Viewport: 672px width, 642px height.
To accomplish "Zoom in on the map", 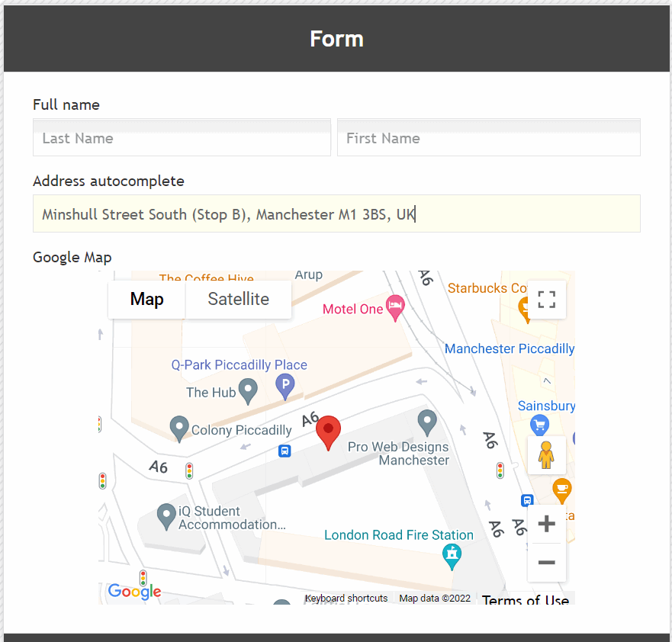I will (x=546, y=523).
